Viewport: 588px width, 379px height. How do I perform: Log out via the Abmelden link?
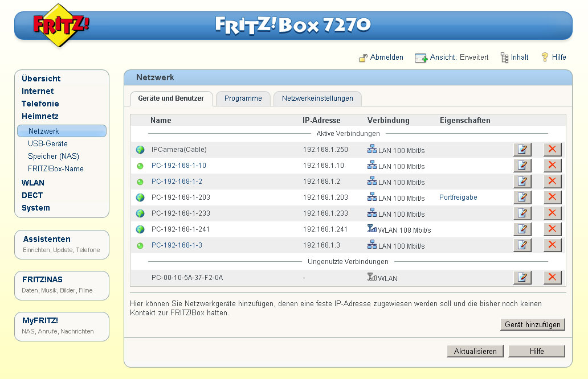coord(387,57)
